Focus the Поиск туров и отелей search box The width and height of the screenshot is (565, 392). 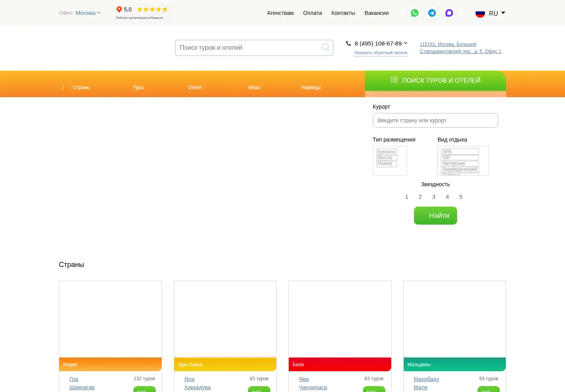tap(254, 48)
